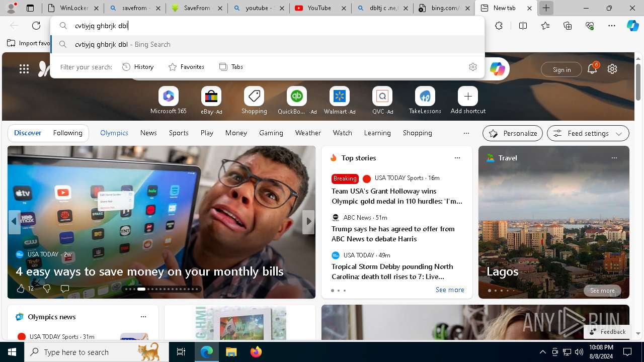Filter search by History

coord(138,67)
